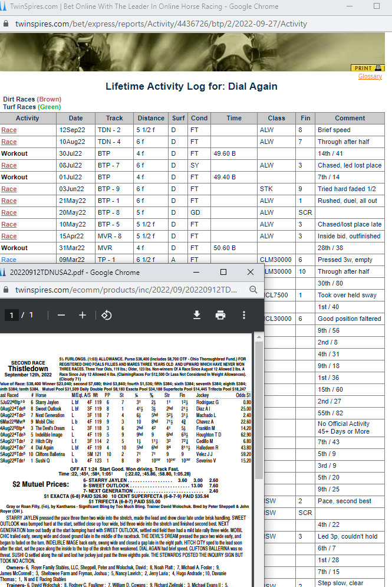Select the '49.40 B' workout time

click(225, 177)
